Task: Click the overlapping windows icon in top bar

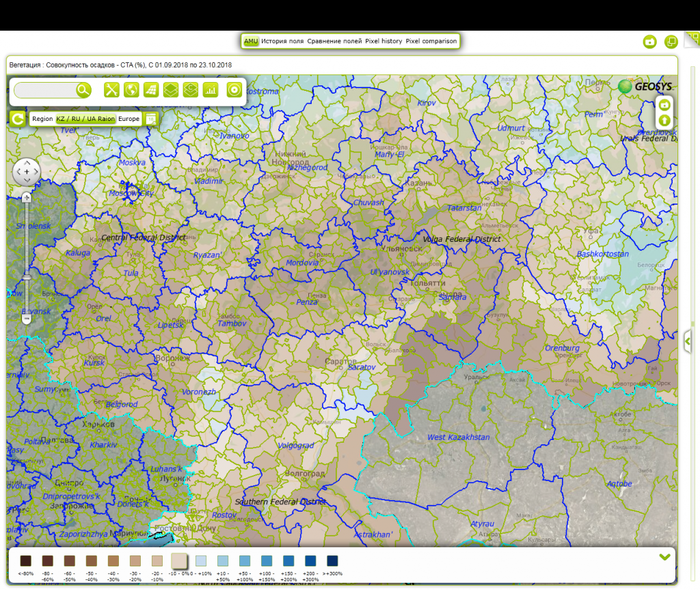Action: (671, 42)
